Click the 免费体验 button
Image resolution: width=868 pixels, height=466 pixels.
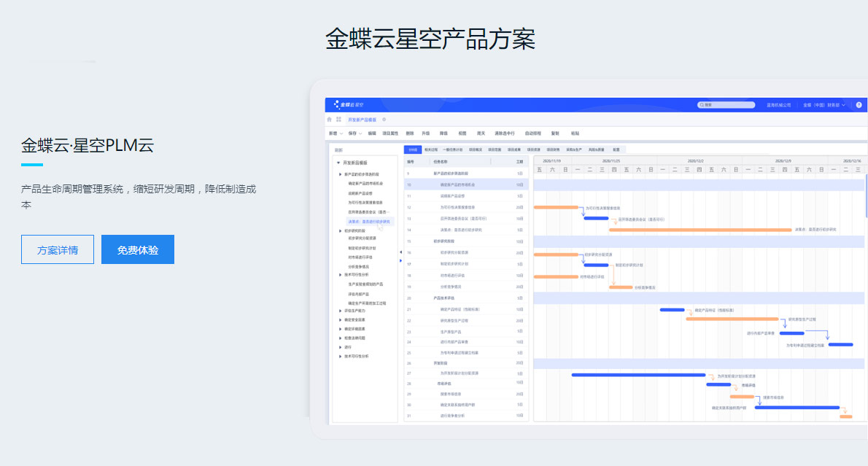138,249
